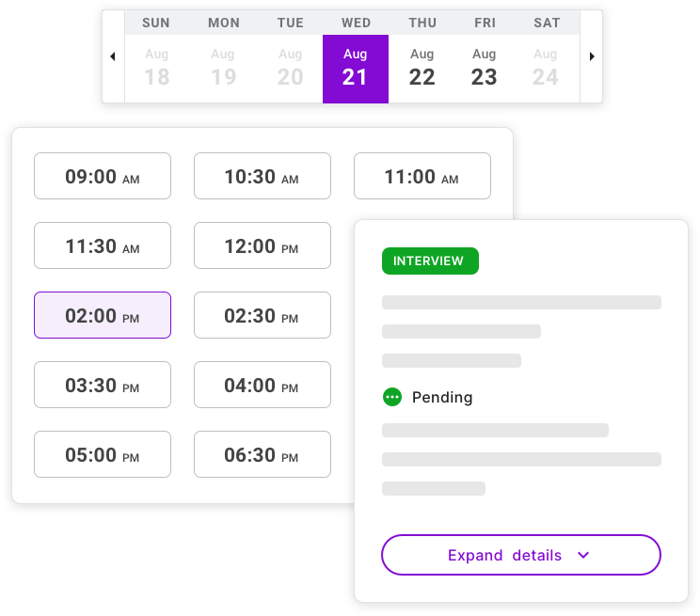Pick the 11:00 AM time slot
This screenshot has height=616, width=700.
tap(422, 176)
